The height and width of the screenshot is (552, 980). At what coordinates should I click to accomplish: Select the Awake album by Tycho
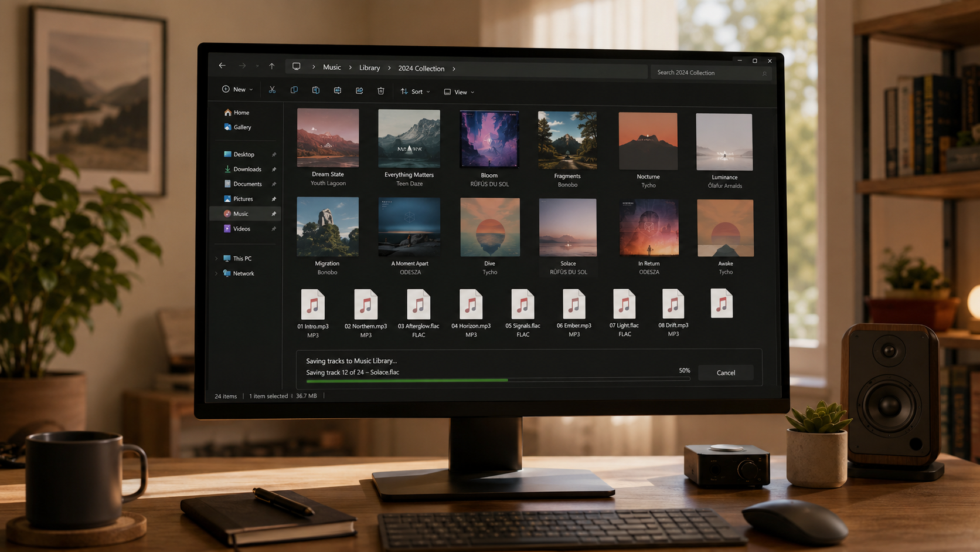click(x=726, y=228)
